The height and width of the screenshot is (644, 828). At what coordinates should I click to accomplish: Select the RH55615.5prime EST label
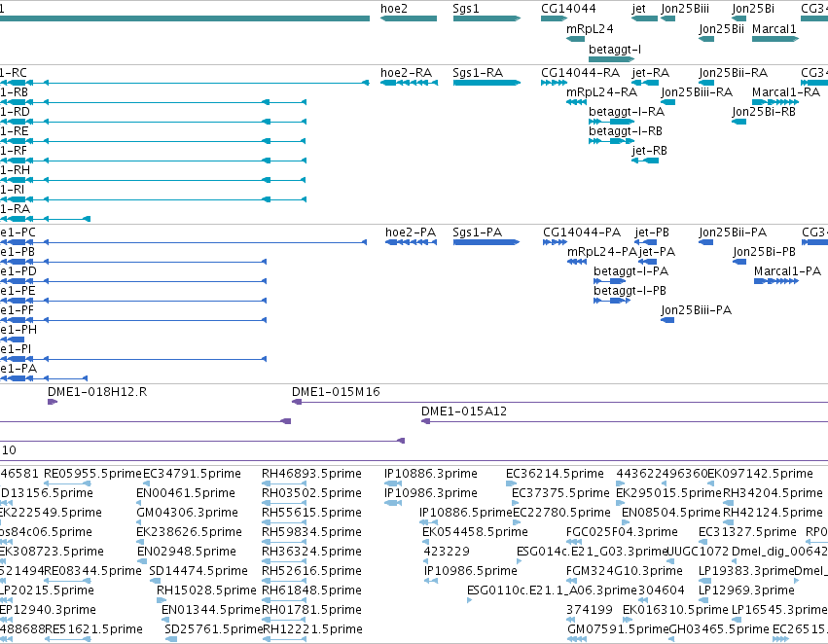pyautogui.click(x=311, y=513)
